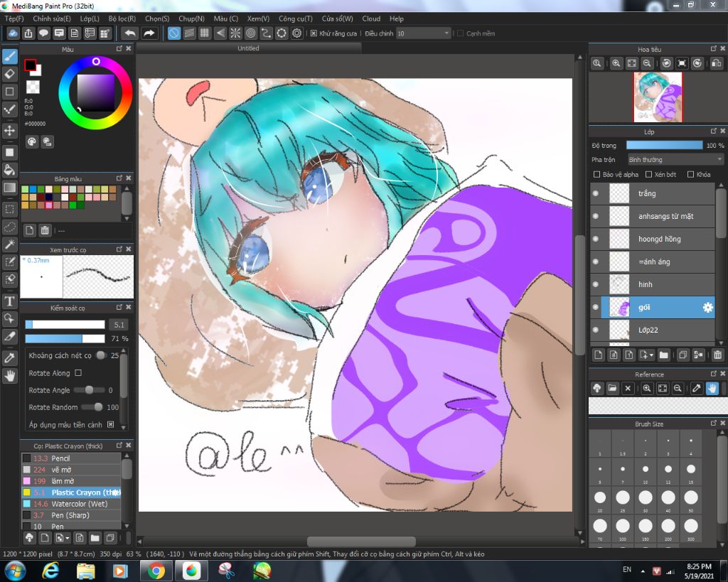The width and height of the screenshot is (728, 582).
Task: Enable Bảo vệ alpha checkbox
Action: [x=597, y=175]
